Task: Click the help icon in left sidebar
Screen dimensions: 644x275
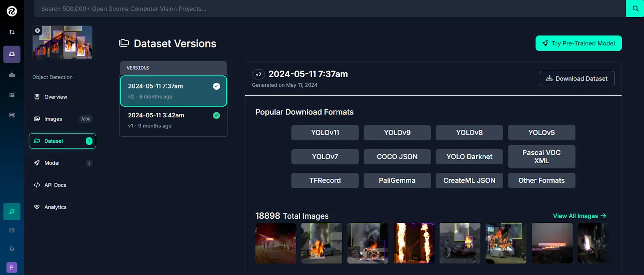Action: click(12, 230)
